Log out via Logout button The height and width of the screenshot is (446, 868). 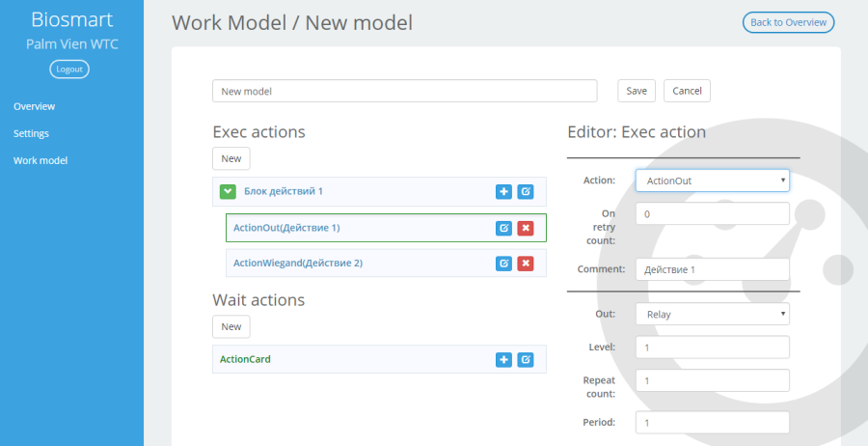click(x=69, y=70)
